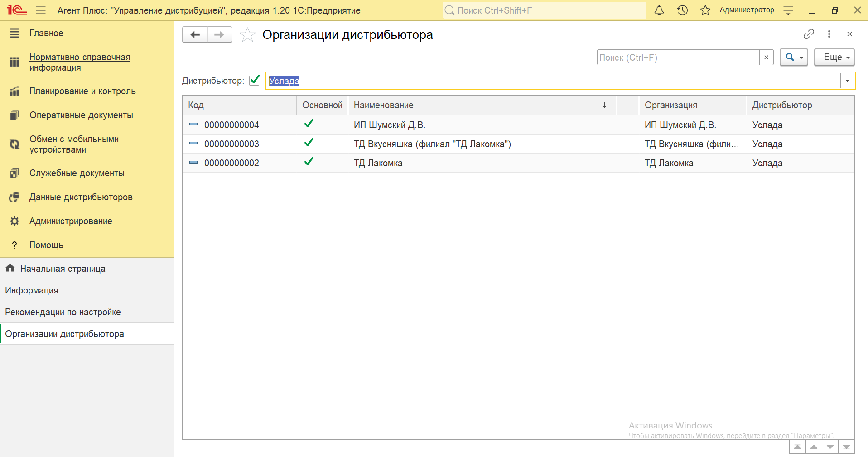The width and height of the screenshot is (868, 457).
Task: Close the Организации дистрибьютора form
Action: 849,34
